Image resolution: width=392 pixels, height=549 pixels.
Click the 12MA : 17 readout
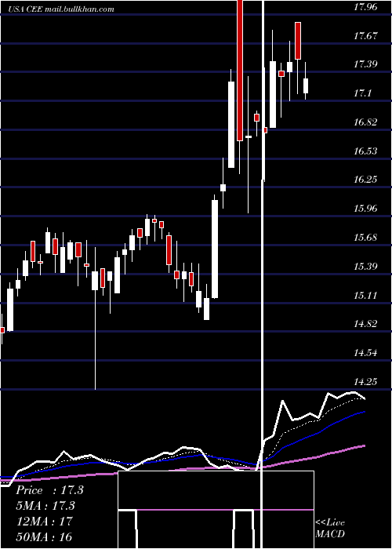(44, 521)
